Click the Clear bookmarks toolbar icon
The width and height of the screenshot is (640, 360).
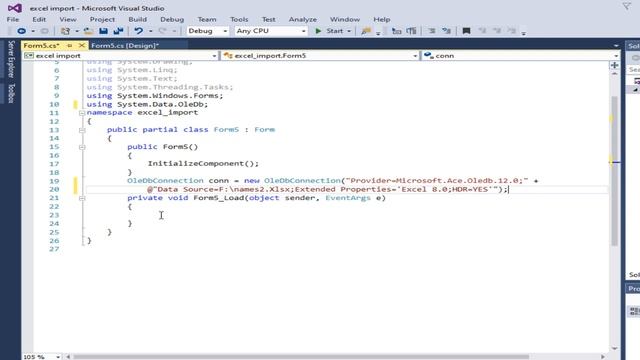tap(511, 31)
